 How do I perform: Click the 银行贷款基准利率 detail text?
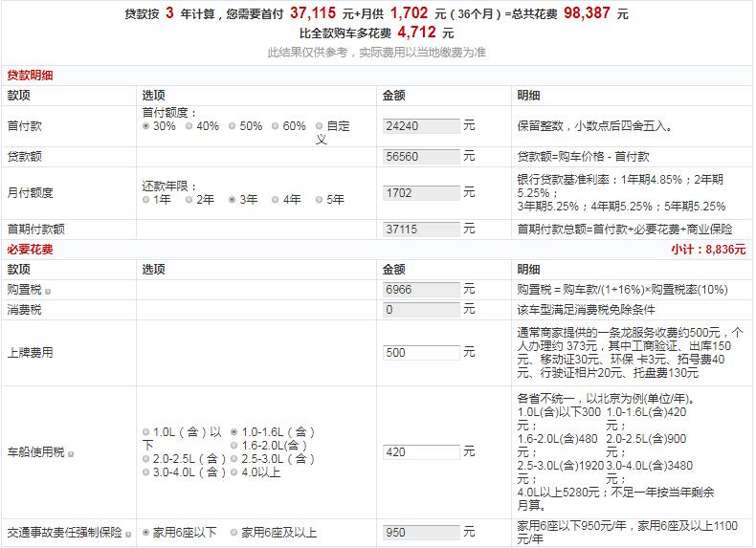(x=621, y=193)
